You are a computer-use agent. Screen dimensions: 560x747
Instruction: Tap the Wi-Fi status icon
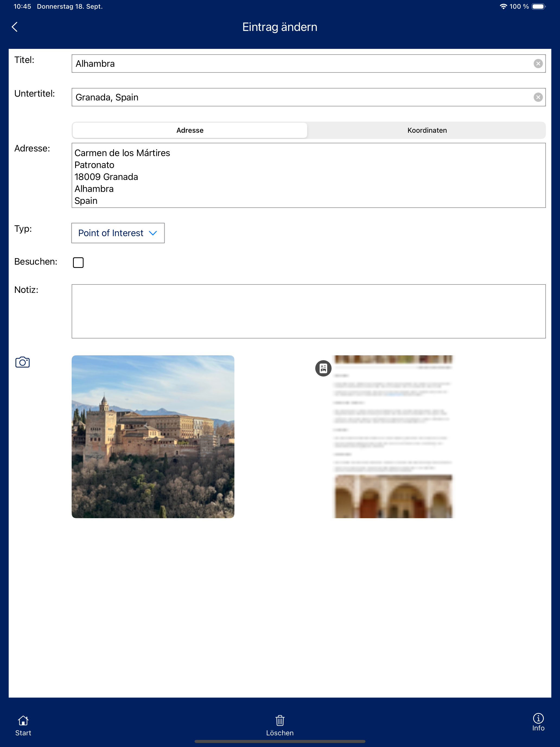point(503,7)
